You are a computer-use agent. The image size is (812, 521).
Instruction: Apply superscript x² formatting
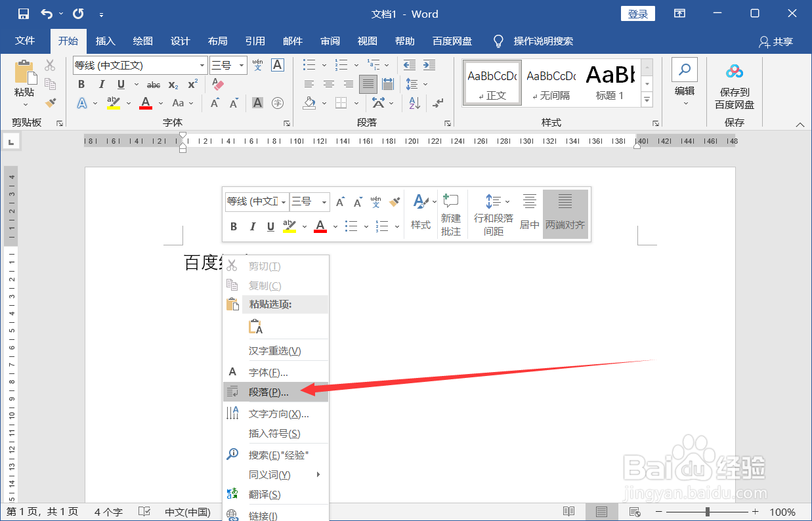pyautogui.click(x=193, y=85)
